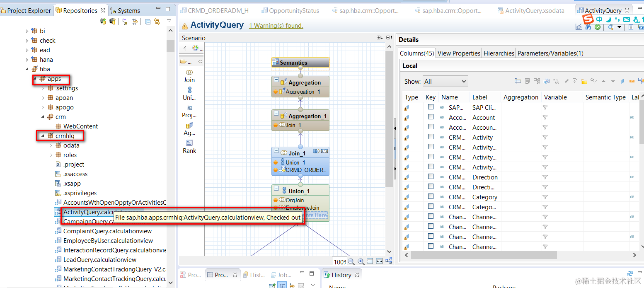The width and height of the screenshot is (644, 288).
Task: Click the Repositories vertical scrollbar thumb
Action: click(x=170, y=46)
